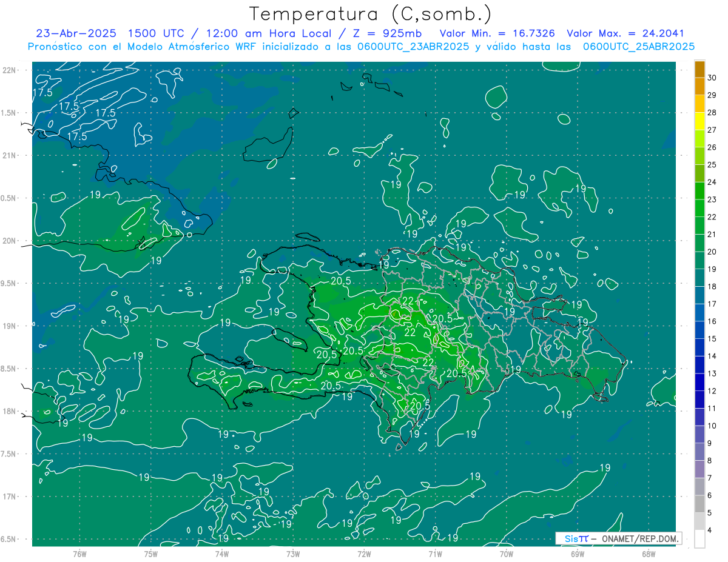Click the "71W" longitude axis label
Screen dimensions: 728x562
click(435, 554)
